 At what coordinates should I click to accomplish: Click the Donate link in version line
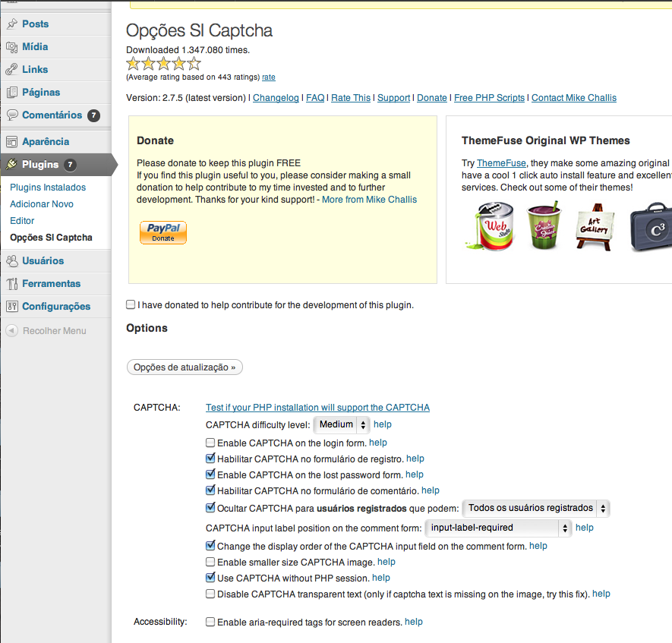coord(432,98)
